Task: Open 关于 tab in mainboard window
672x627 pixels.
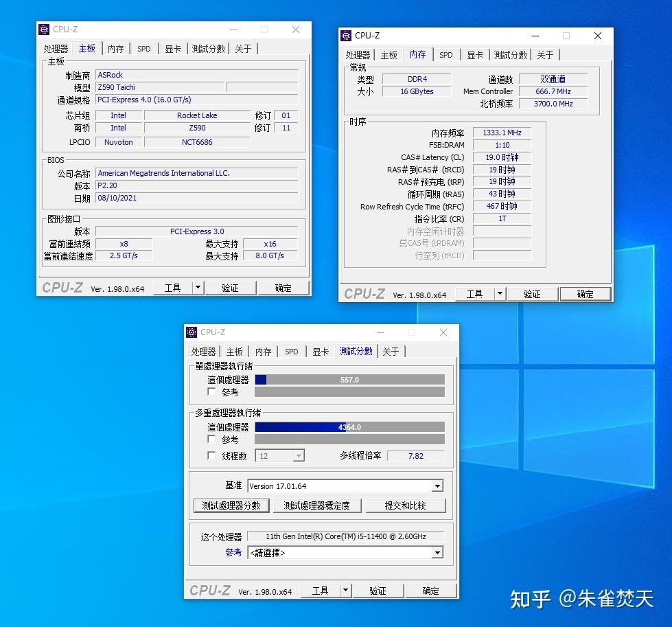Action: [243, 49]
